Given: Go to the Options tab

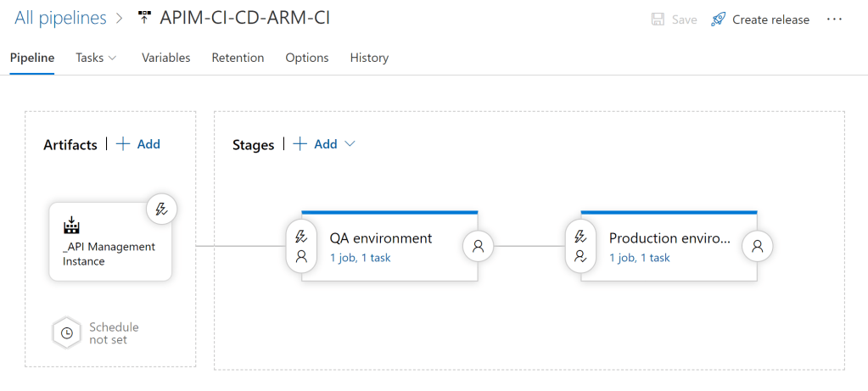Looking at the screenshot, I should (306, 58).
